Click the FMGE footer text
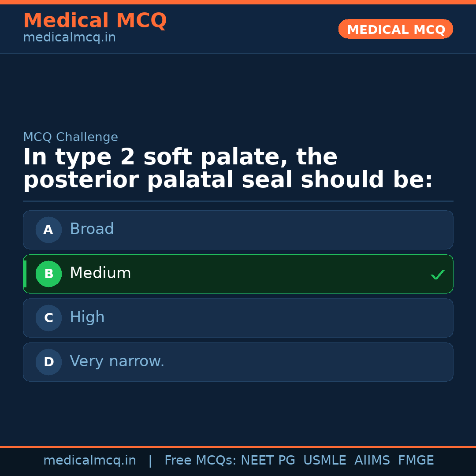The width and height of the screenshot is (476, 476). tap(416, 461)
